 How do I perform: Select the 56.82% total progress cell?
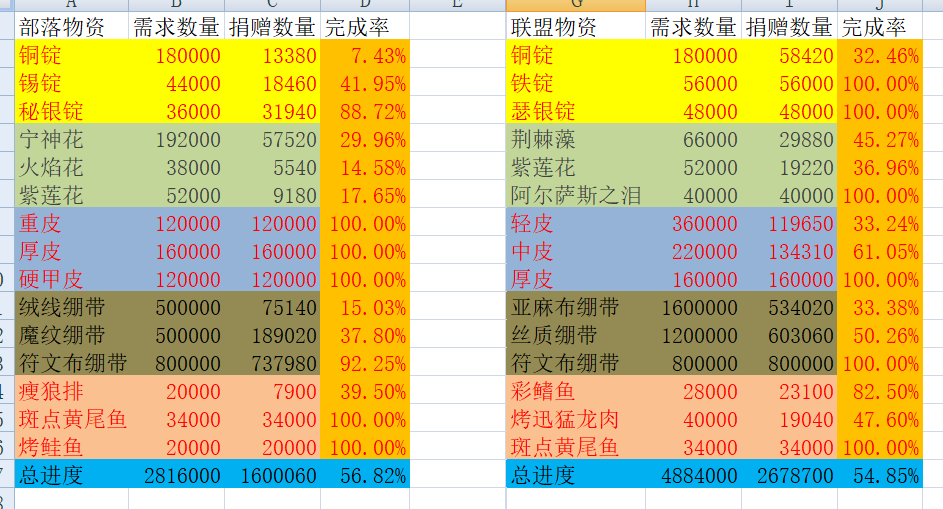(x=366, y=475)
